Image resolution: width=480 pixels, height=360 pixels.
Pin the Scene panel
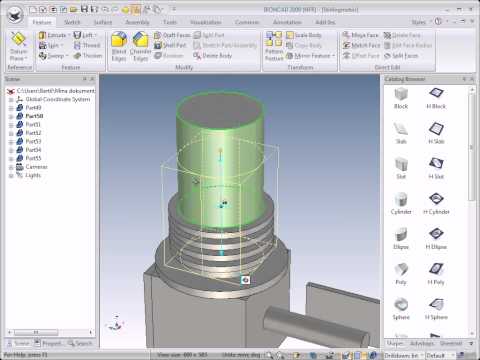point(85,79)
